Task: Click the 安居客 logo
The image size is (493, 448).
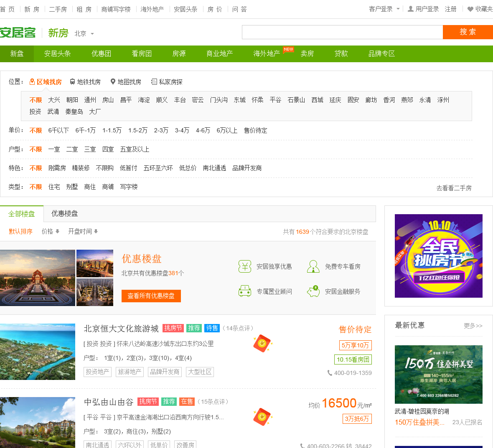Action: point(18,33)
